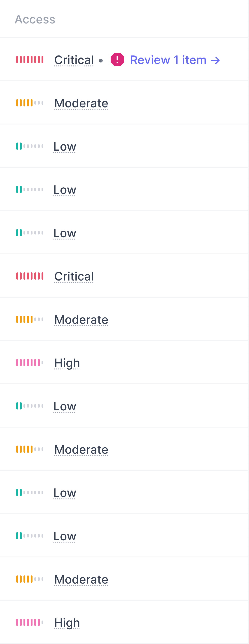Click the teal severity bars in third row
The width and height of the screenshot is (249, 644).
pos(30,146)
